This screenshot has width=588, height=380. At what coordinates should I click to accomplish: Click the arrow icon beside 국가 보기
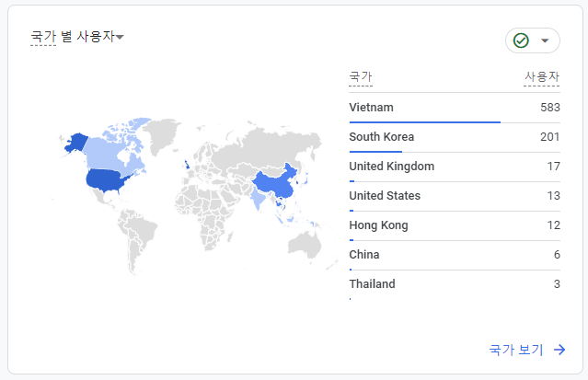pyautogui.click(x=559, y=350)
